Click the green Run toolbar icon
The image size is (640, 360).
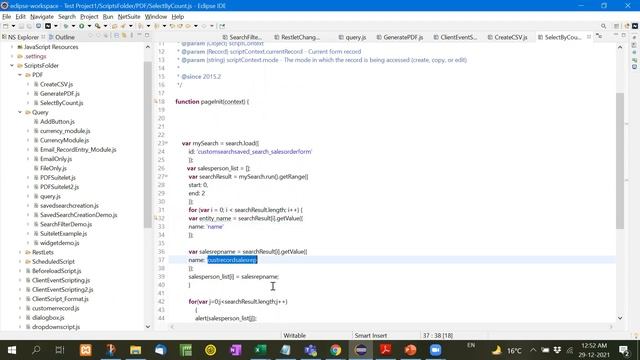tap(82, 26)
